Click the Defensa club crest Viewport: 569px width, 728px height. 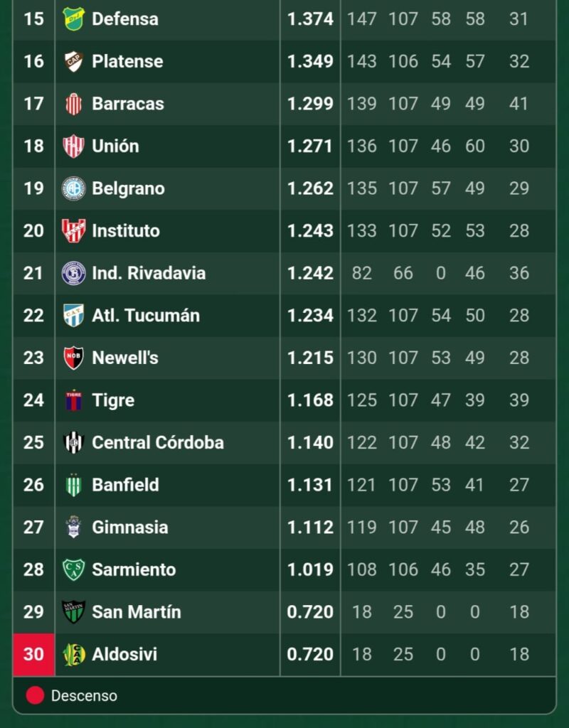click(x=73, y=19)
